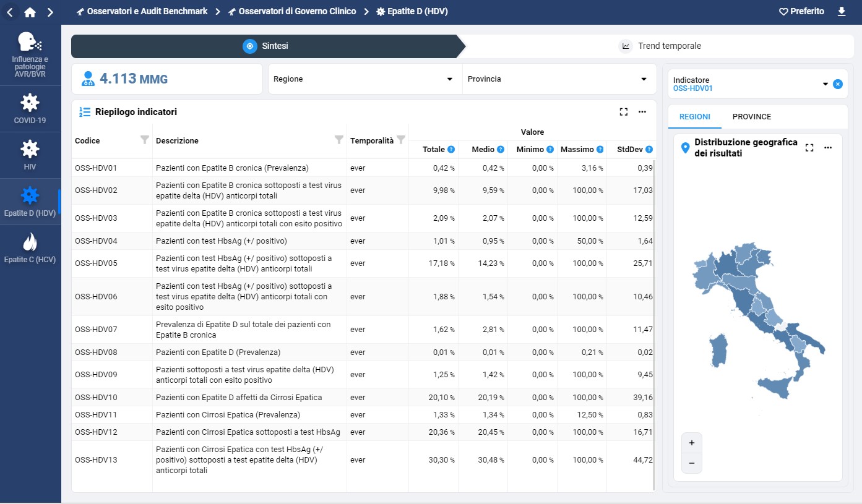This screenshot has height=504, width=862.
Task: Expand the Indicatore dropdown
Action: pos(825,84)
